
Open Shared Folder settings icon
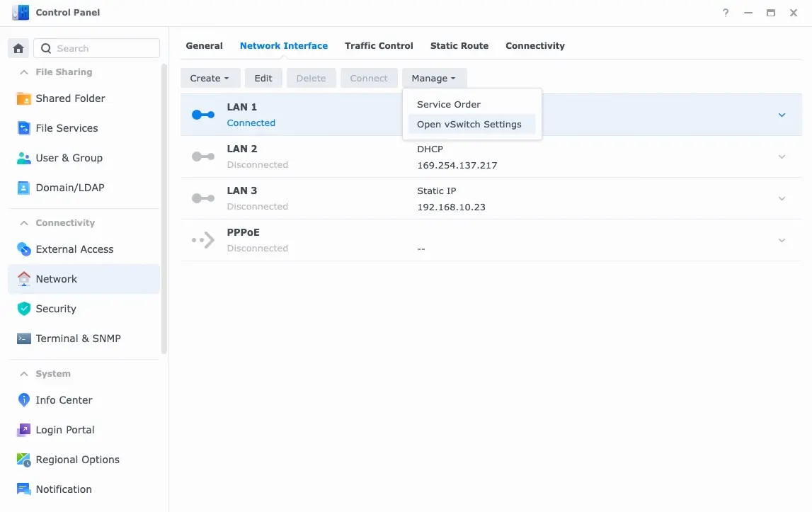pyautogui.click(x=24, y=98)
